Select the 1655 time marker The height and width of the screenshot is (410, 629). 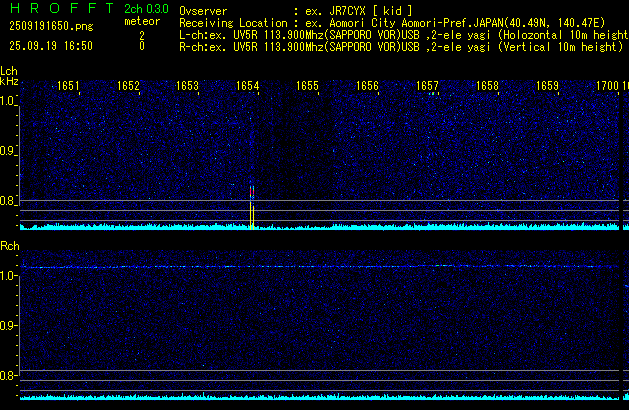click(x=307, y=86)
